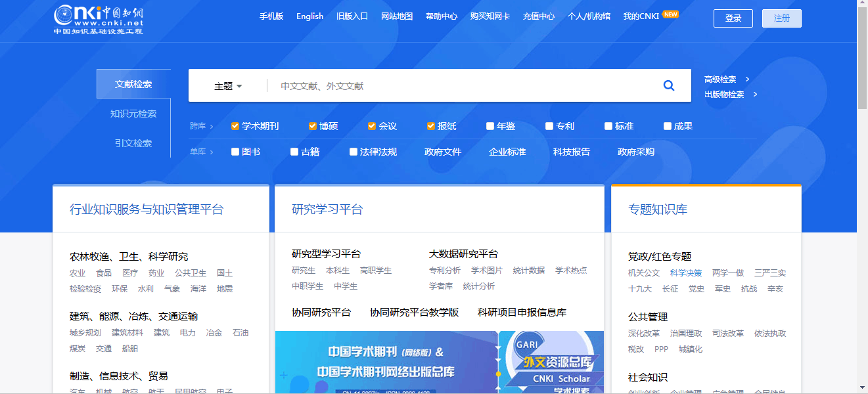Open 城镇化 link under 公共管理
The width and height of the screenshot is (868, 394).
pyautogui.click(x=691, y=349)
